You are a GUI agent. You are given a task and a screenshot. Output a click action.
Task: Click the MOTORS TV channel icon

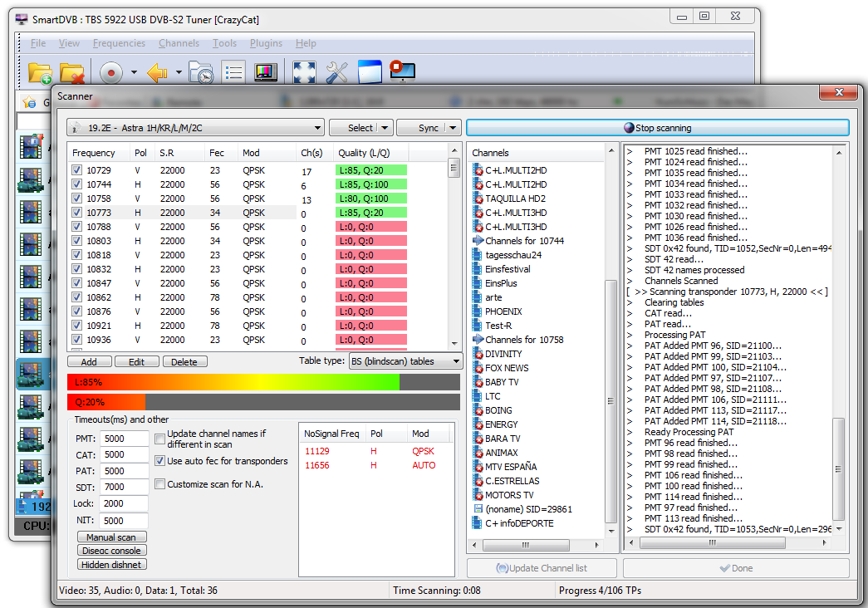click(478, 495)
